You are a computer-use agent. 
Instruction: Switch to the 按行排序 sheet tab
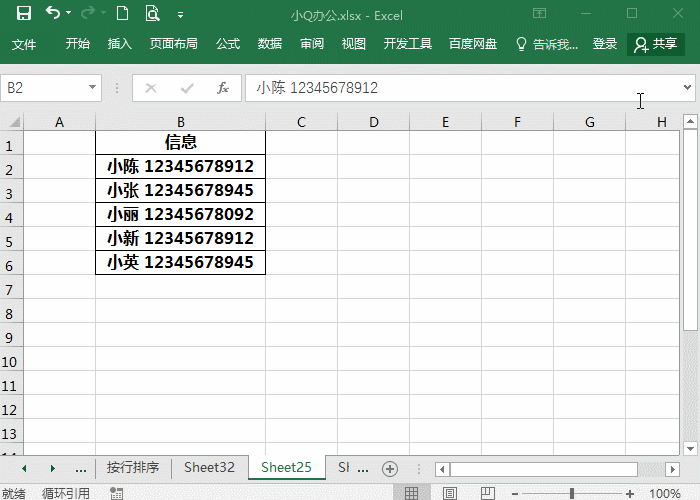[x=133, y=467]
